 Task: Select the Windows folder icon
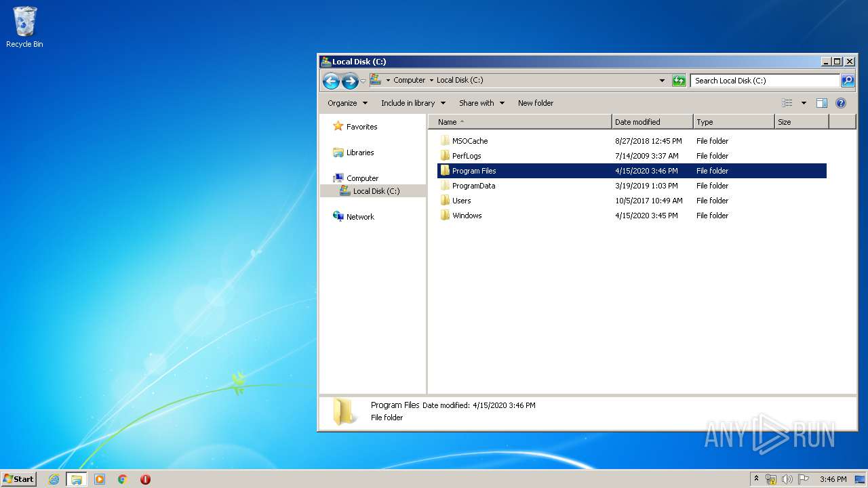coord(445,216)
